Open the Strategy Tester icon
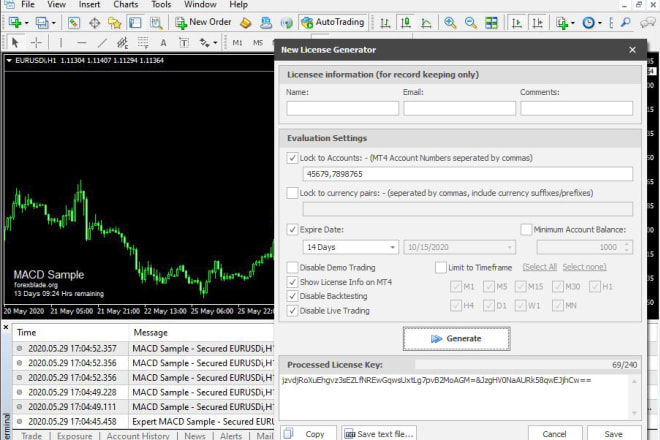660x440 pixels. click(x=156, y=22)
